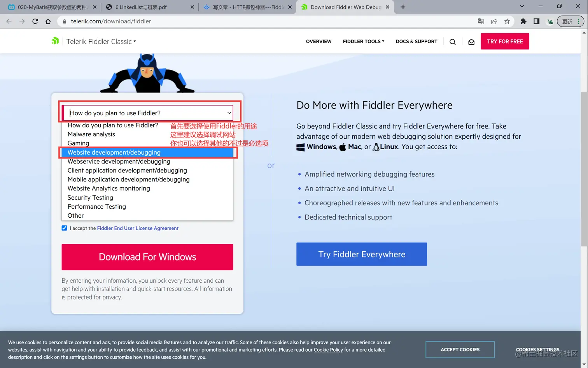Close the HTTP抓包神器 Fiddler article tab
Image resolution: width=588 pixels, height=368 pixels.
pos(290,7)
